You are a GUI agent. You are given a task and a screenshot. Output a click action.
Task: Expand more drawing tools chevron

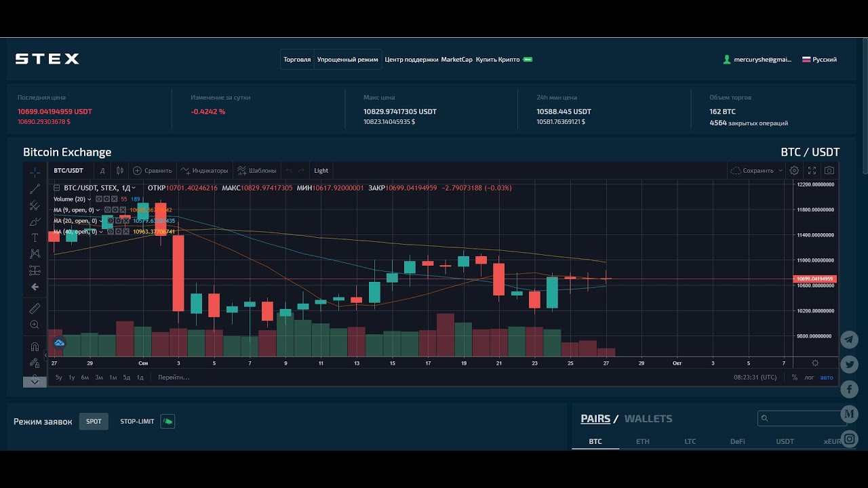click(x=35, y=382)
